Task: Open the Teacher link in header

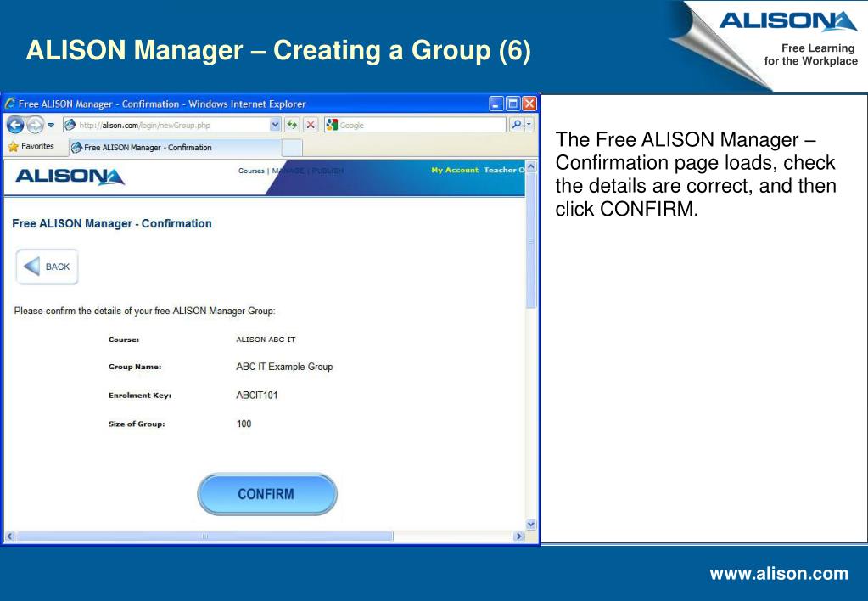Action: (x=504, y=170)
